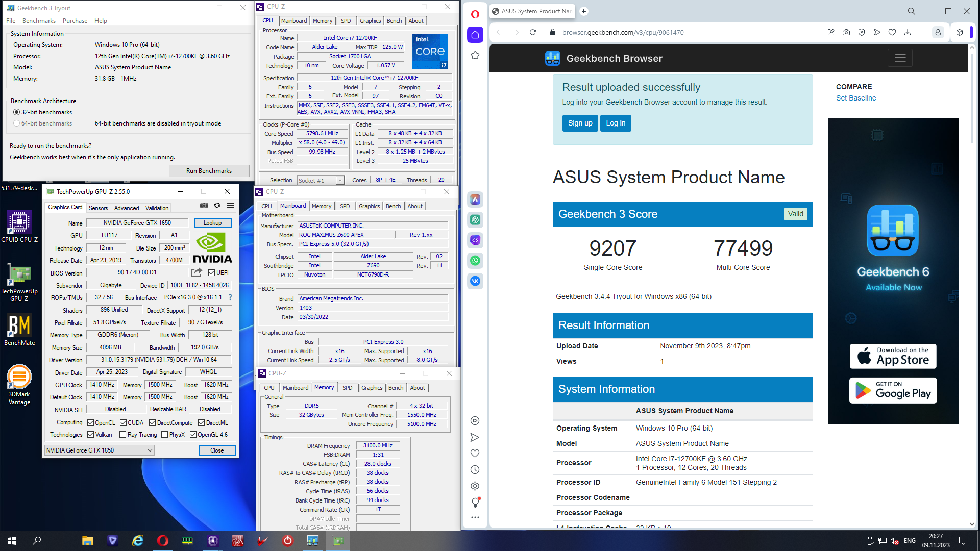Open Aria AI in Opera sidebar
This screenshot has width=980, height=551.
[475, 199]
